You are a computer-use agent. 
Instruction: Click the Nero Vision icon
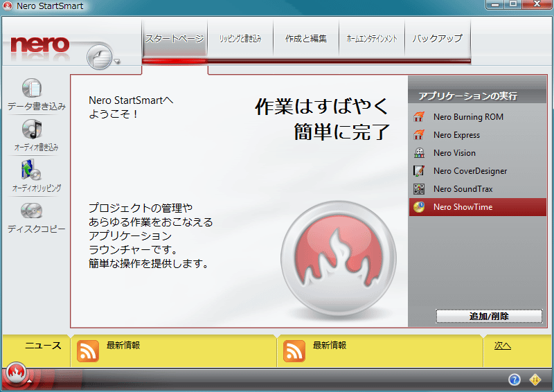(419, 152)
